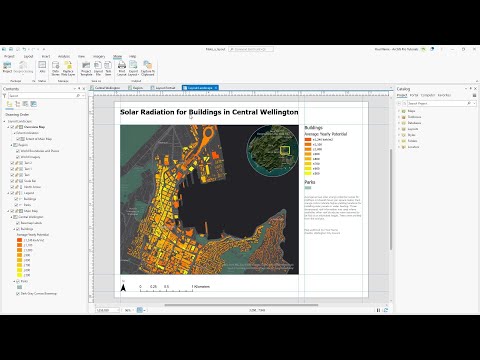Screen dimensions: 480x360
Task: Toggle the North Arrow element checkbox
Action: (x=12, y=187)
